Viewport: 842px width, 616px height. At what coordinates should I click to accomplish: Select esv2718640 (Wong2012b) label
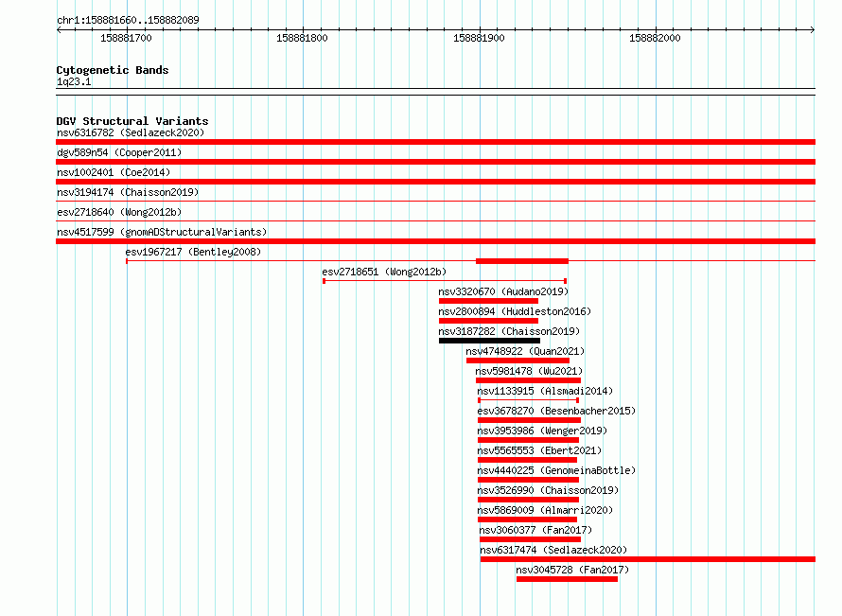pos(119,212)
